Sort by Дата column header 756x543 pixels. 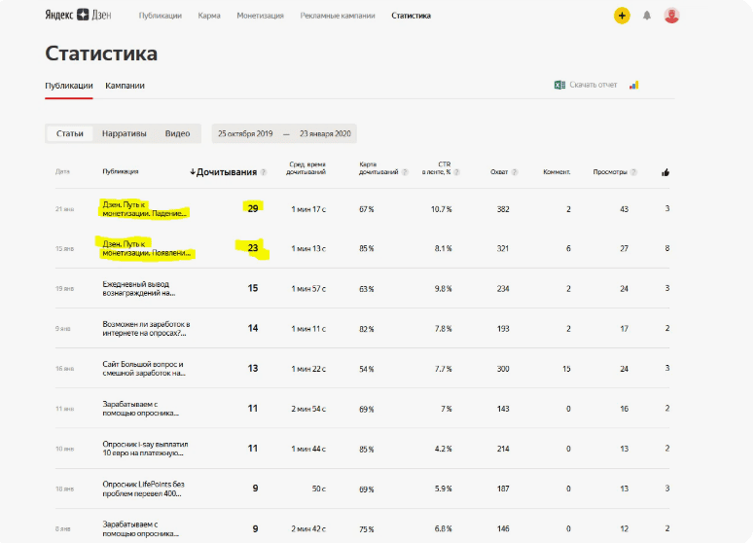62,171
